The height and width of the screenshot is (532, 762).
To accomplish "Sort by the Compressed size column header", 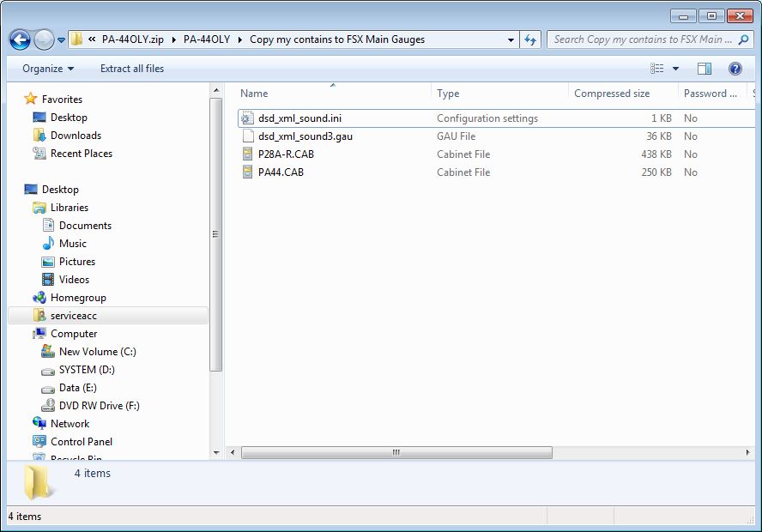I will click(x=611, y=94).
